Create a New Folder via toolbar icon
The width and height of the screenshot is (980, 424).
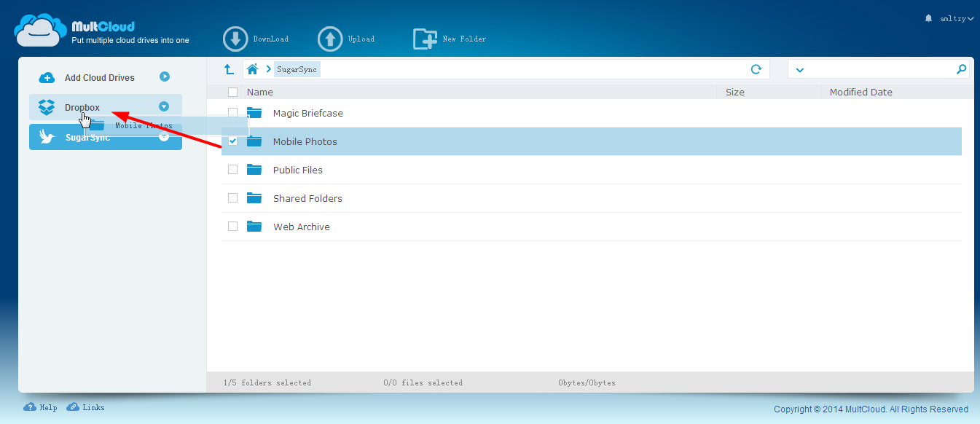tap(425, 39)
